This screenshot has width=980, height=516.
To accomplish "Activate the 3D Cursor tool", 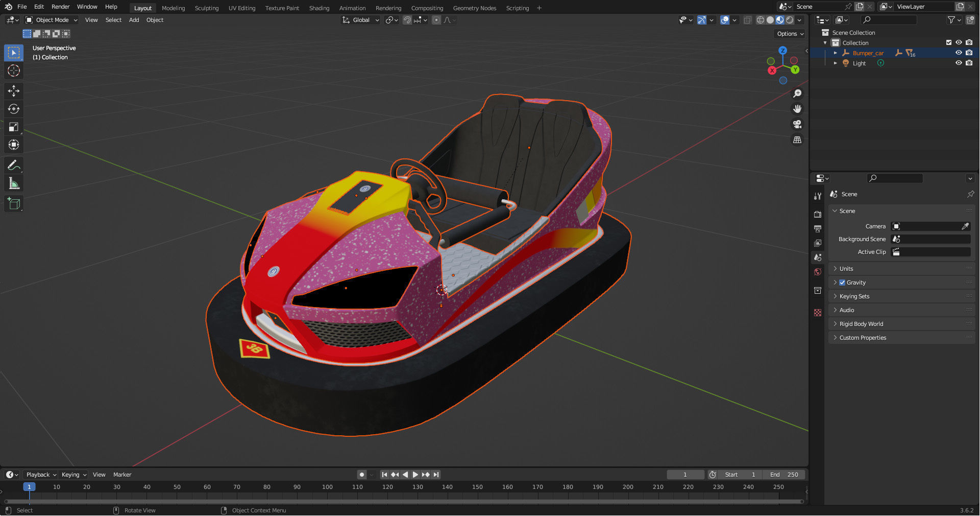I will (x=14, y=71).
